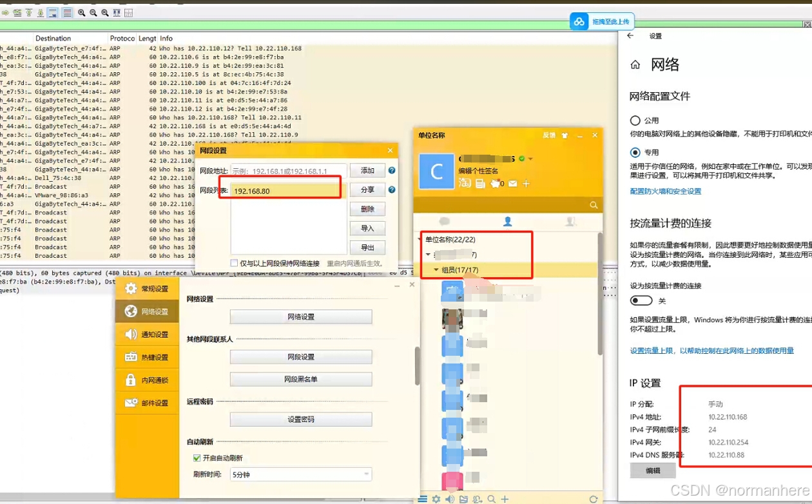The image size is (812, 504).
Task: Open the Wireshark zoom in tool
Action: (82, 12)
